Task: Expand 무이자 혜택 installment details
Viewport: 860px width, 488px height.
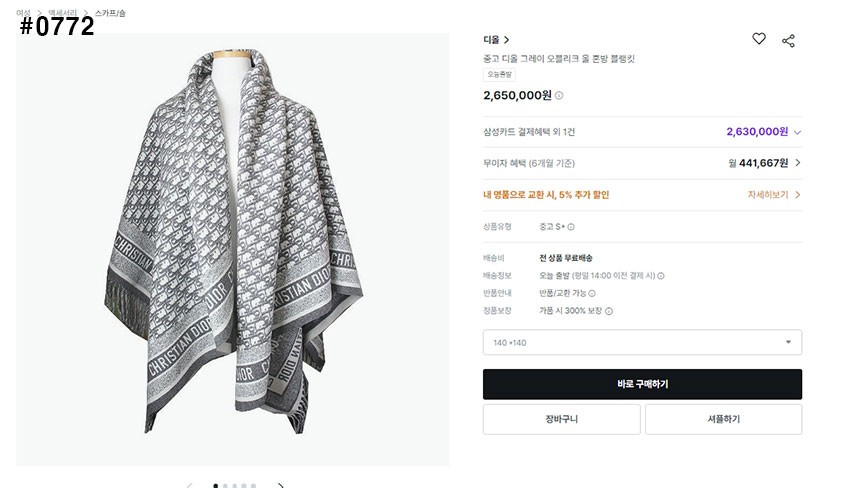Action: pyautogui.click(x=797, y=163)
